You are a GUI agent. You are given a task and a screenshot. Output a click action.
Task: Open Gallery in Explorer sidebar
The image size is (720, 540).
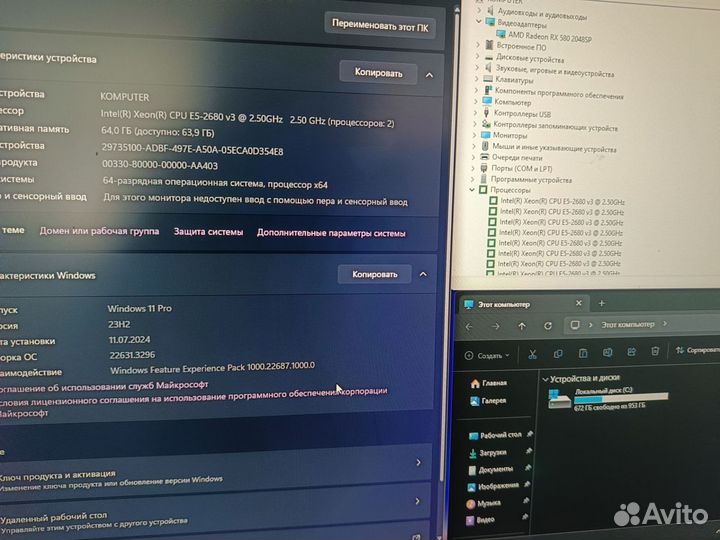pos(488,401)
